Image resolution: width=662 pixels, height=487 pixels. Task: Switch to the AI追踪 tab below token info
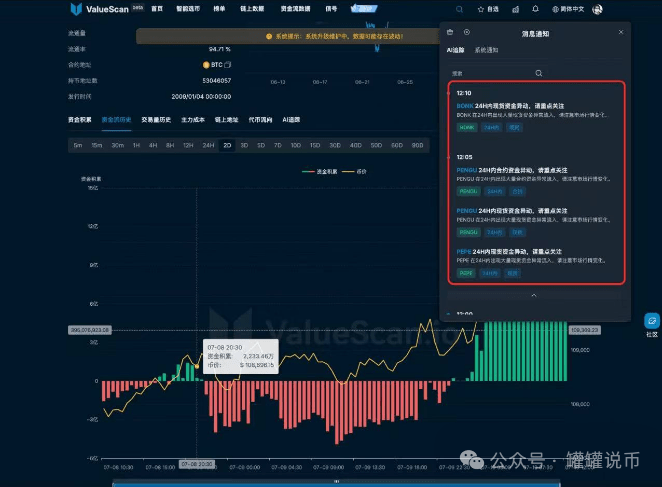click(x=291, y=120)
